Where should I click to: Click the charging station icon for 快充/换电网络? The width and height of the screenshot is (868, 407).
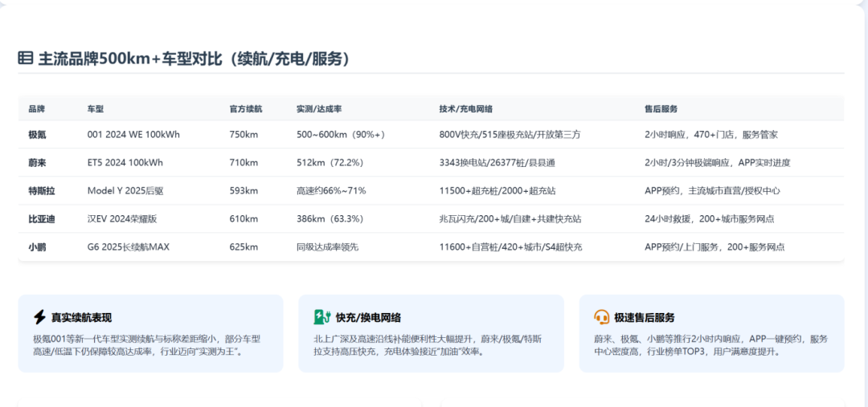(321, 317)
